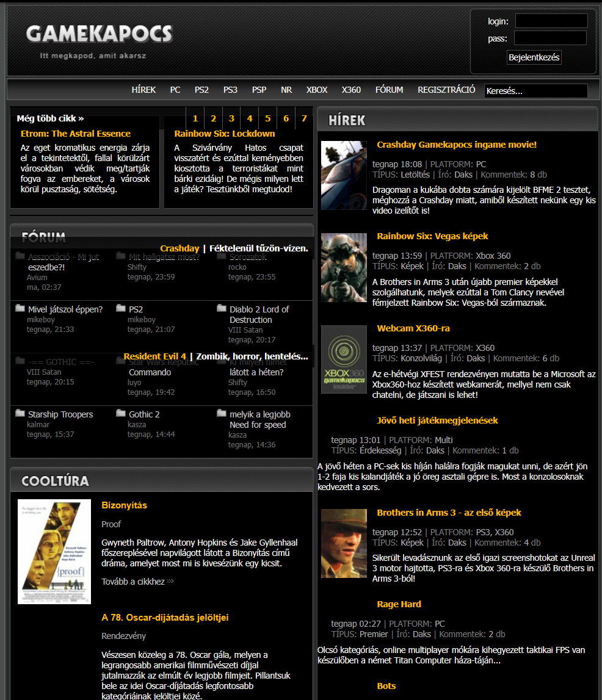Click the folder icon next to Starship Troopers
The height and width of the screenshot is (700, 602).
pyautogui.click(x=20, y=413)
